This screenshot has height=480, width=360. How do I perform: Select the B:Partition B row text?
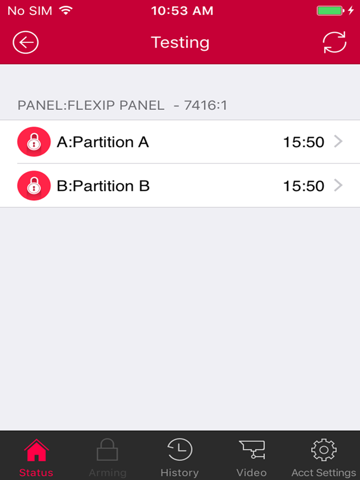pos(103,186)
